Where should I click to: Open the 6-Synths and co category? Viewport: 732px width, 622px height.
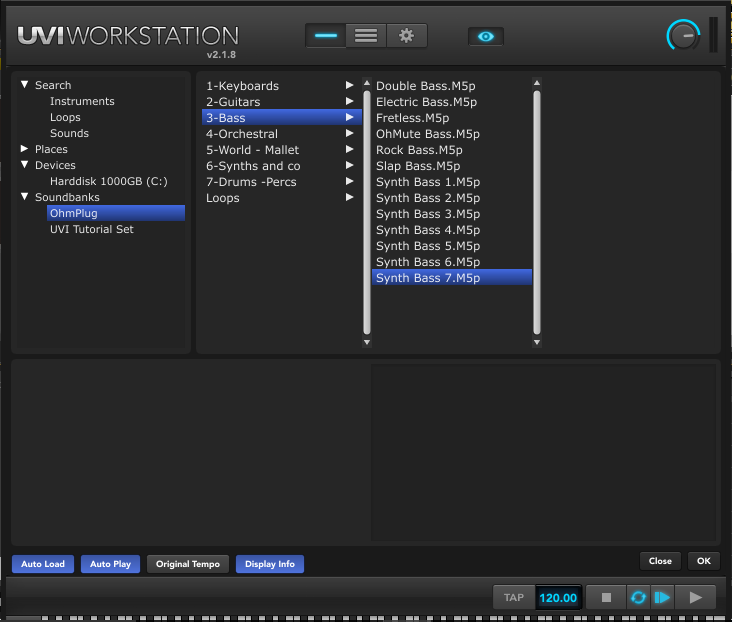(x=281, y=166)
